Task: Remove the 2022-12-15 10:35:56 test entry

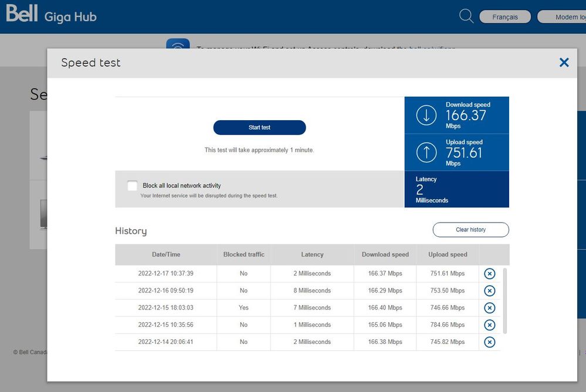Action: coord(489,325)
